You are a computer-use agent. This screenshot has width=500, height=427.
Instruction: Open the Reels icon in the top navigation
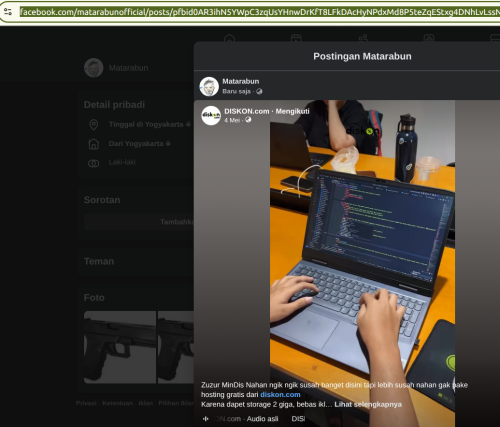pos(296,38)
